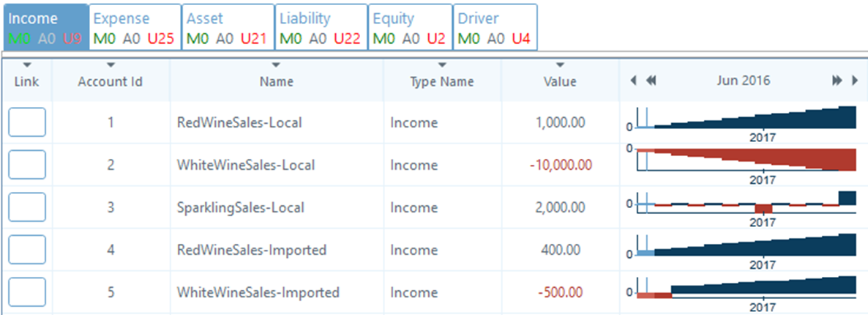Switch to the Expense tab
The height and width of the screenshot is (315, 868).
click(135, 27)
